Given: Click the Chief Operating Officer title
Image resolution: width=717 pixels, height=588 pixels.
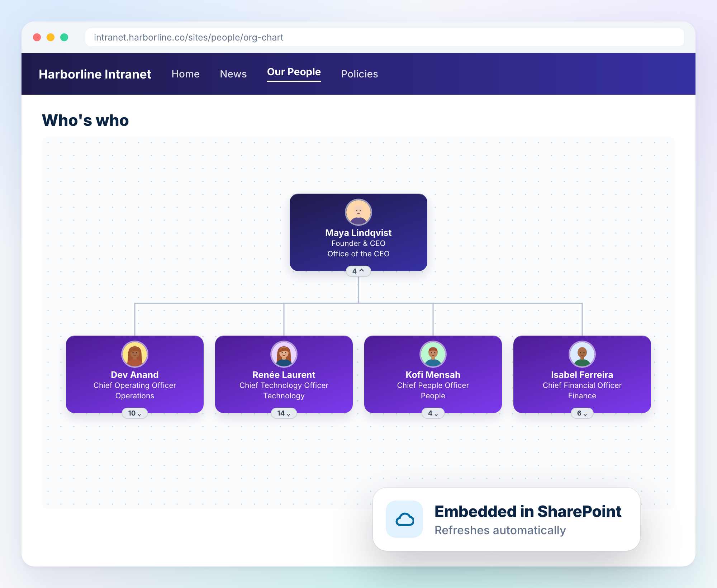Looking at the screenshot, I should (135, 385).
